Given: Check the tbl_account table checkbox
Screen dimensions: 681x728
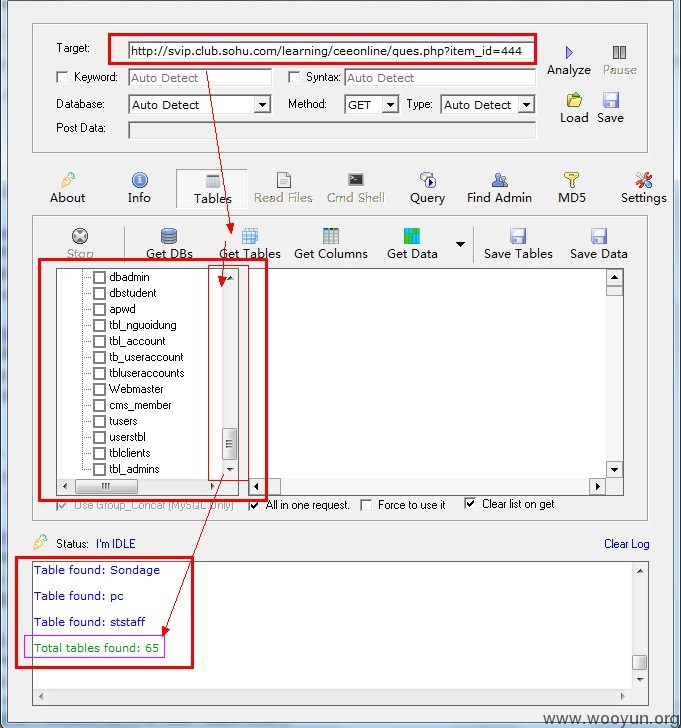Looking at the screenshot, I should click(x=99, y=341).
